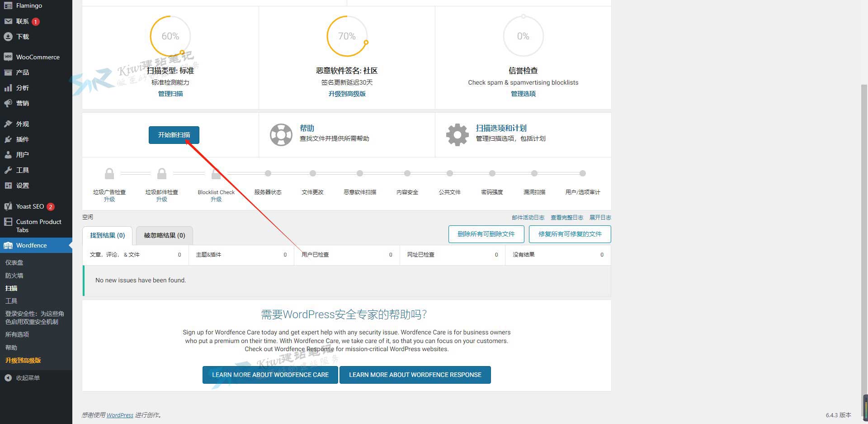Switch to 找到结果 (0) tab
The height and width of the screenshot is (424, 868).
(108, 235)
